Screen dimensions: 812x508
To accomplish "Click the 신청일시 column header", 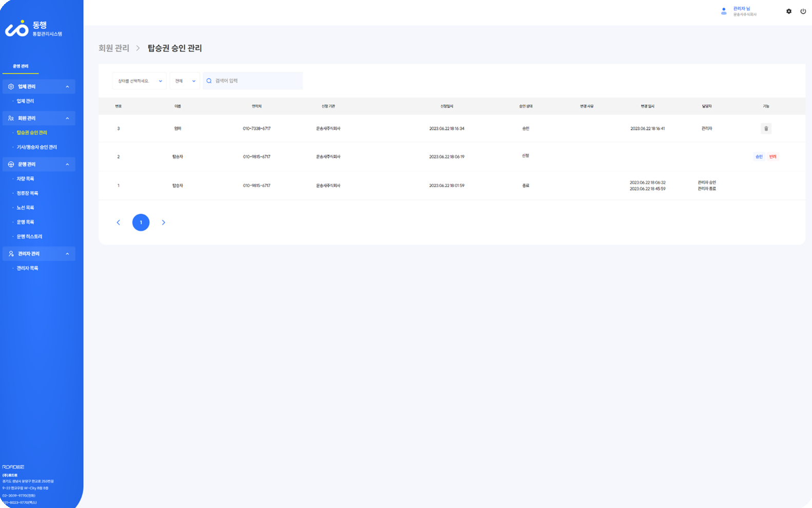I will pos(447,106).
